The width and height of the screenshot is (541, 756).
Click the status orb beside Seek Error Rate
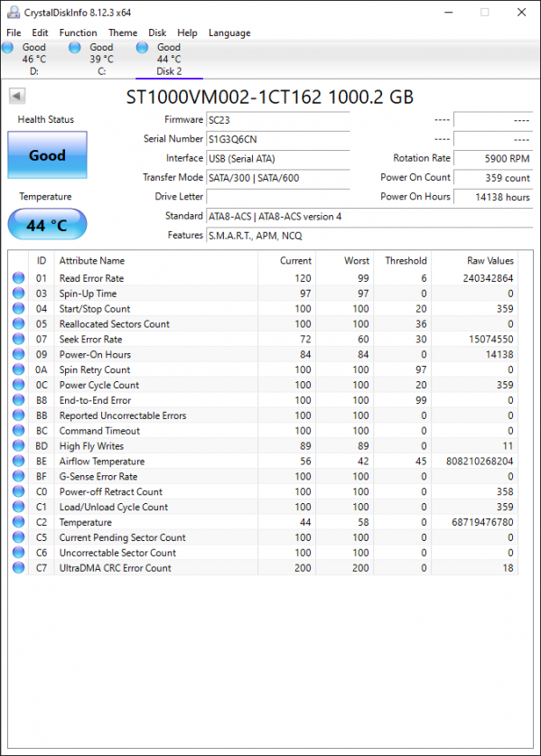18,339
